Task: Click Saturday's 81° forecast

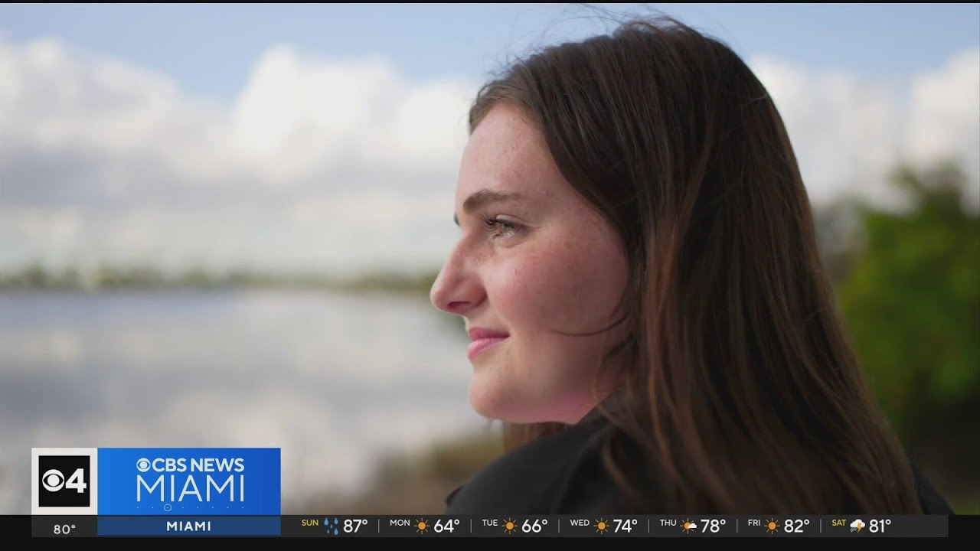Action: click(880, 526)
